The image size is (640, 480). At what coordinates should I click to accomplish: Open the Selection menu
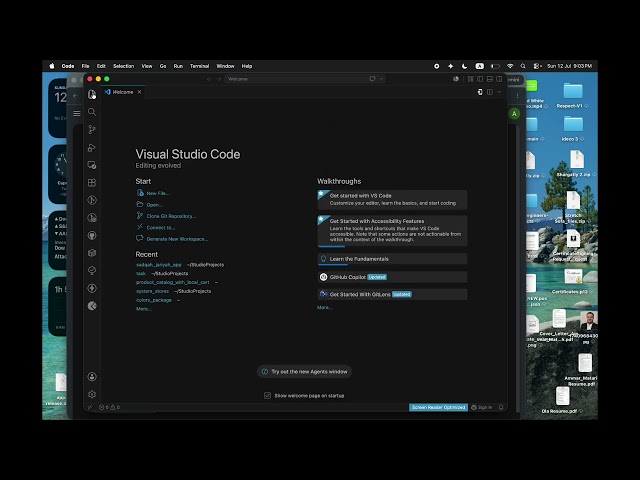pyautogui.click(x=123, y=66)
